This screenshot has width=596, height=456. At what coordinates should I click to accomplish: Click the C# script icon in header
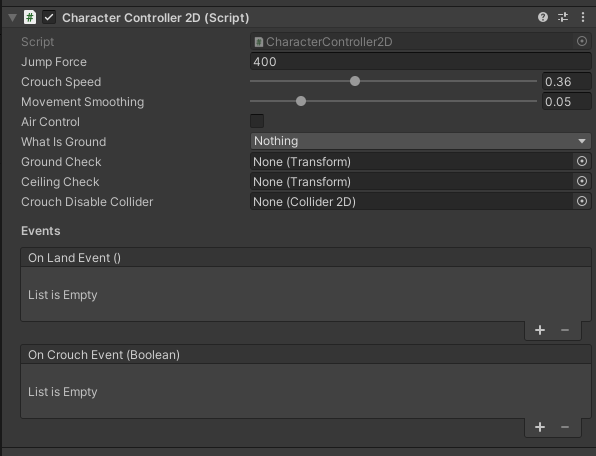[30, 17]
